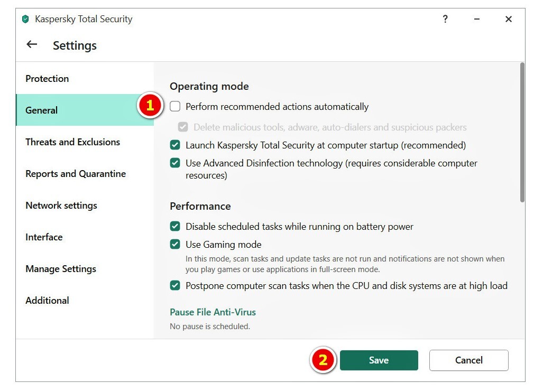This screenshot has height=392, width=543.
Task: Click the Kaspersky shield logo icon
Action: point(25,19)
